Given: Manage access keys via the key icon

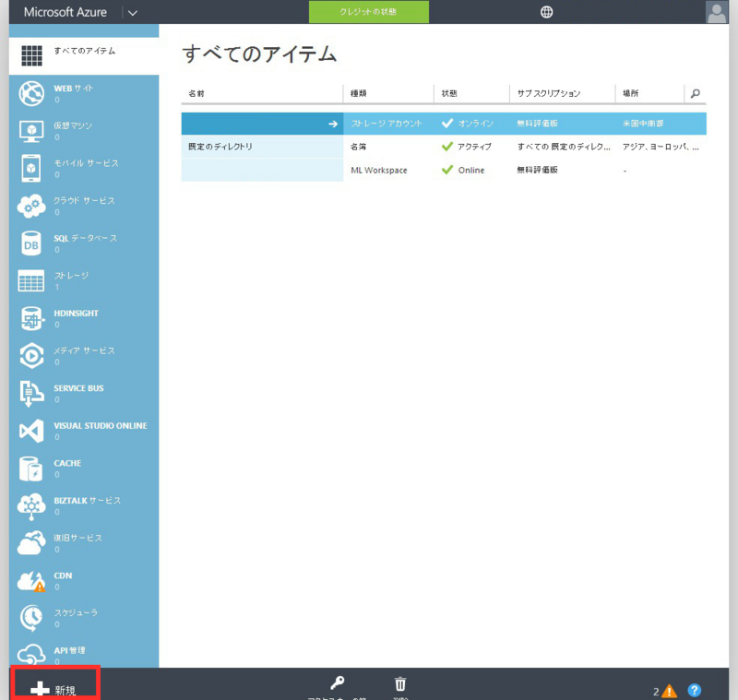Looking at the screenshot, I should tap(338, 682).
